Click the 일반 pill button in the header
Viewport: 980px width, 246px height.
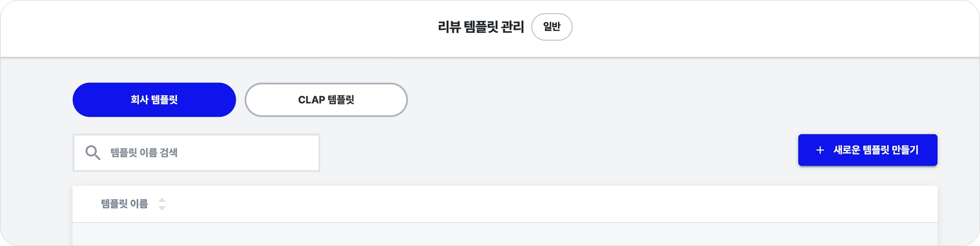coord(551,27)
